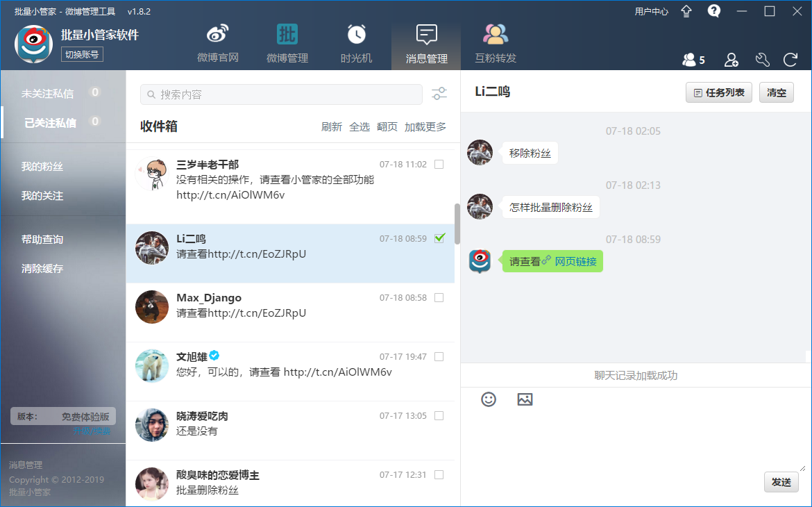The image size is (812, 507).
Task: Open the help question mark icon
Action: point(714,11)
